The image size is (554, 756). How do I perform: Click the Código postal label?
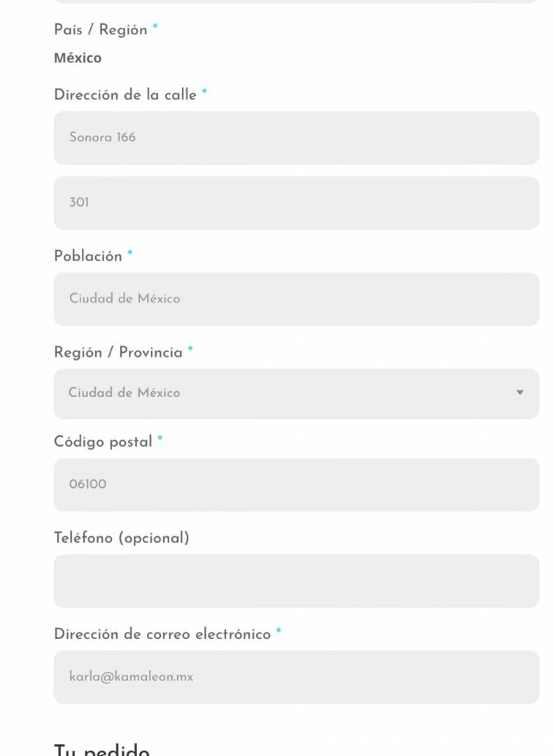103,442
